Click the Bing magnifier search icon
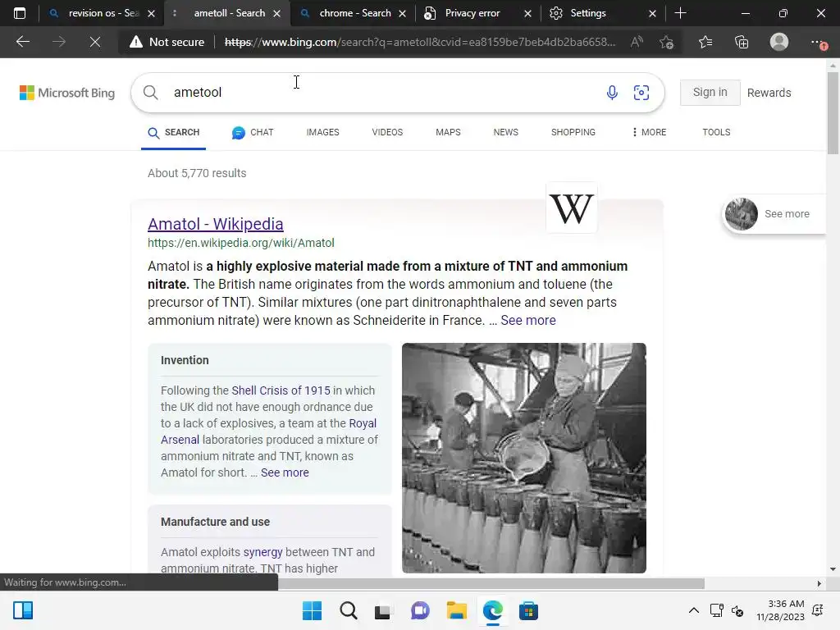Image resolution: width=840 pixels, height=630 pixels. pos(151,92)
